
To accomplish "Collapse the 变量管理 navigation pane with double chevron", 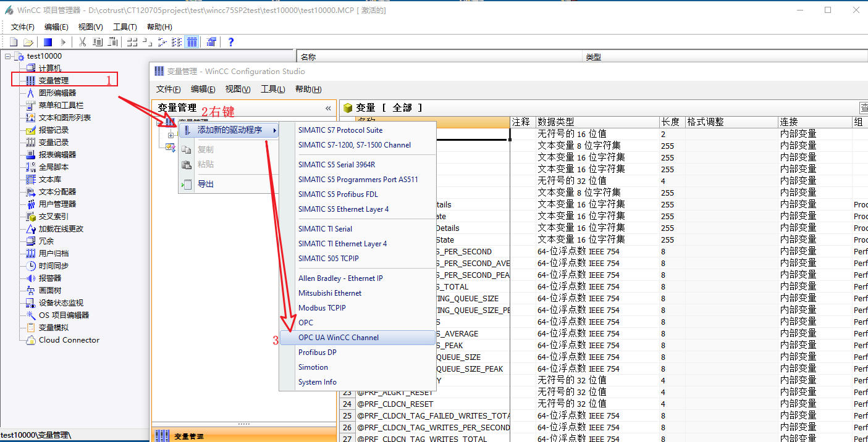I will [328, 108].
